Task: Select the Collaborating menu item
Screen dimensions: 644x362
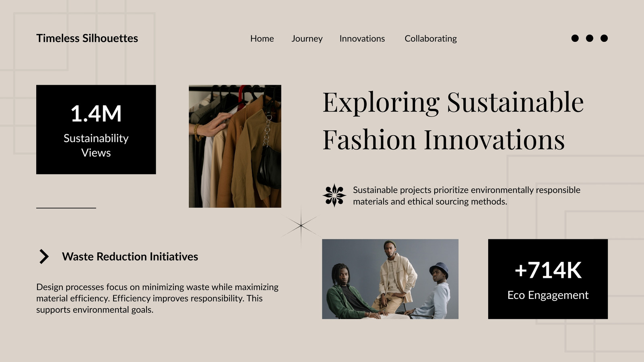Action: [x=431, y=39]
